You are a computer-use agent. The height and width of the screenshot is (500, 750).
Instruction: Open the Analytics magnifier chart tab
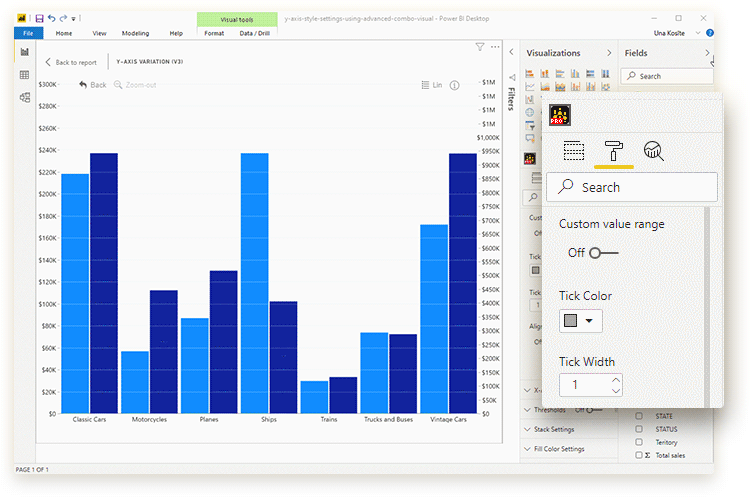pos(653,151)
